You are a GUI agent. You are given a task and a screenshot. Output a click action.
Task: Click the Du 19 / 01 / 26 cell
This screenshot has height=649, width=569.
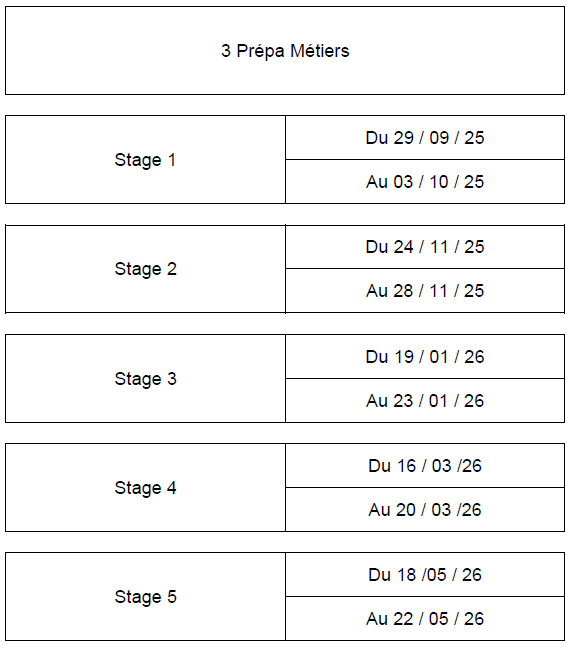tap(425, 356)
